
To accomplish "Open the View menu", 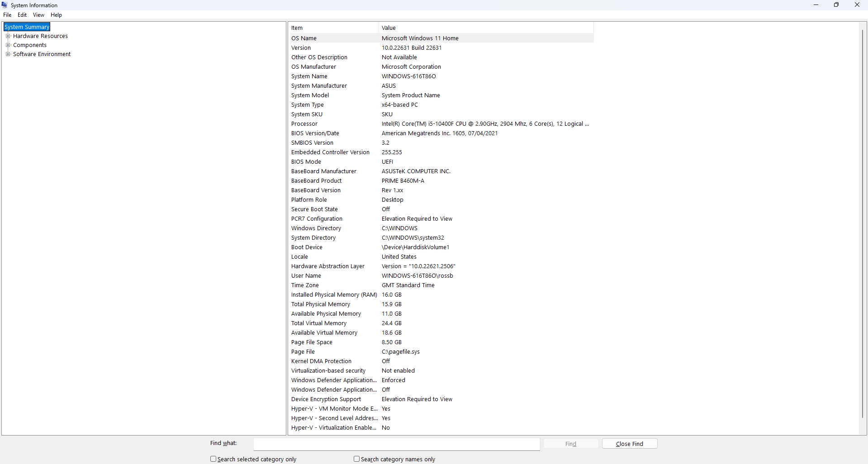I will pyautogui.click(x=38, y=14).
